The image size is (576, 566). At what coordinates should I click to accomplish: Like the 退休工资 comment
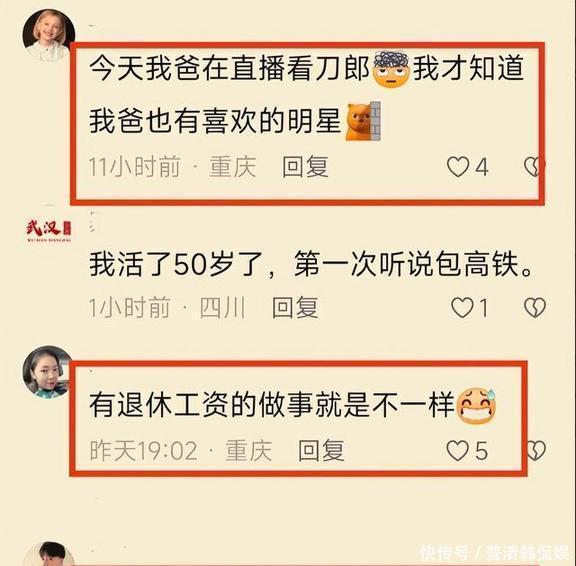[458, 451]
